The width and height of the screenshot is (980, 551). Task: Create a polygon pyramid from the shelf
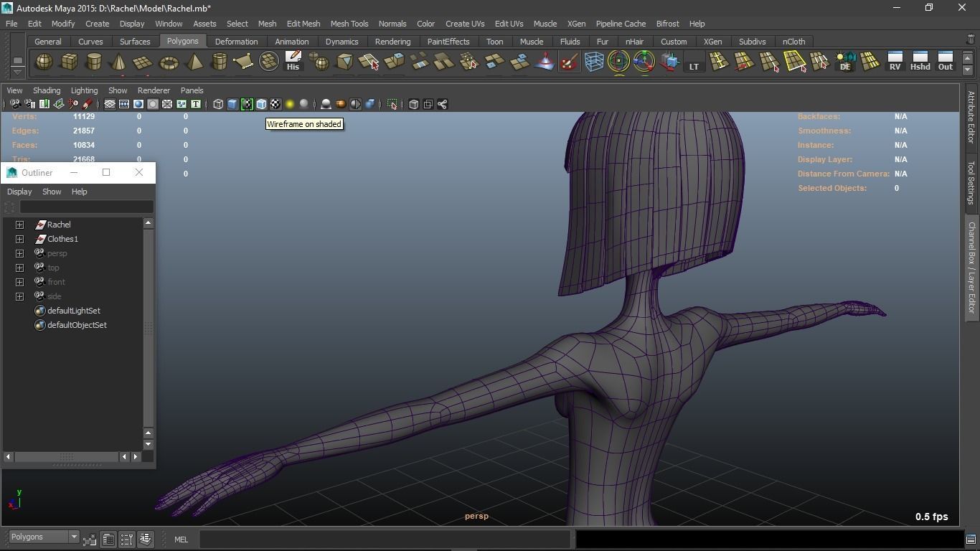point(194,62)
